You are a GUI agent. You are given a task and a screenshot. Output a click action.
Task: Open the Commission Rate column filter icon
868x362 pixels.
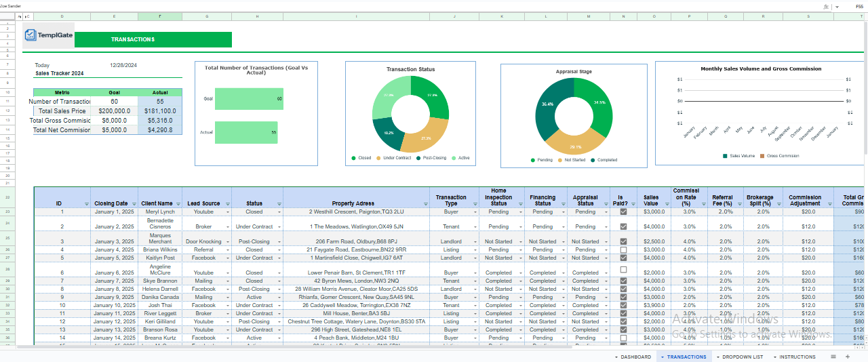pos(703,203)
